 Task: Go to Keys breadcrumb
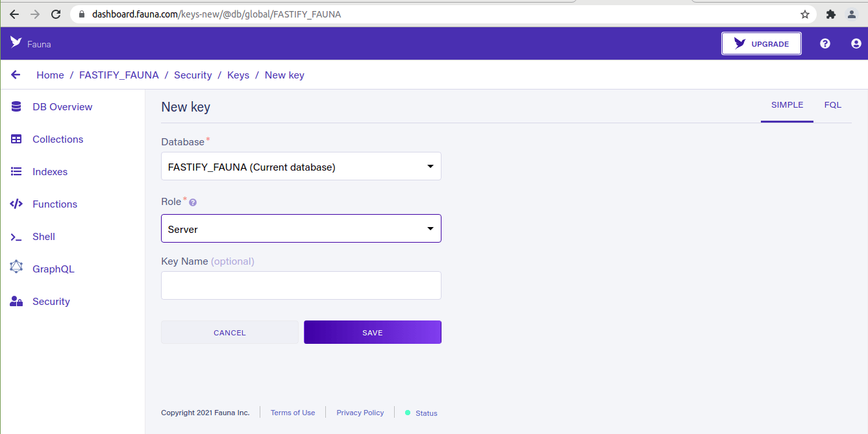coord(238,75)
